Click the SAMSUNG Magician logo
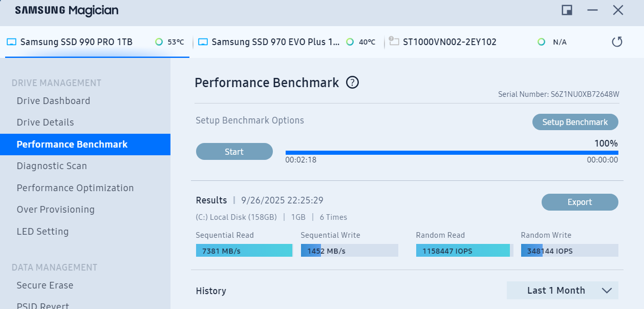 [67, 10]
